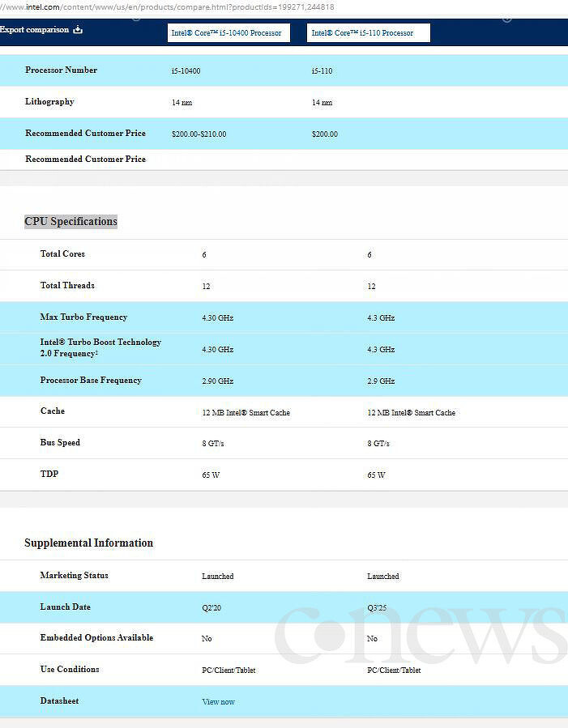The image size is (568, 728).
Task: Select the Supplemental Information section heading
Action: tap(88, 543)
